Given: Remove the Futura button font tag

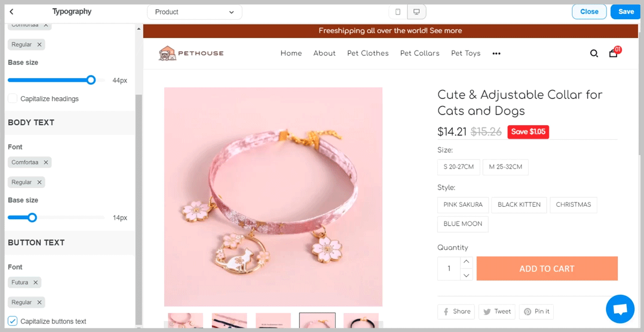Looking at the screenshot, I should point(35,283).
